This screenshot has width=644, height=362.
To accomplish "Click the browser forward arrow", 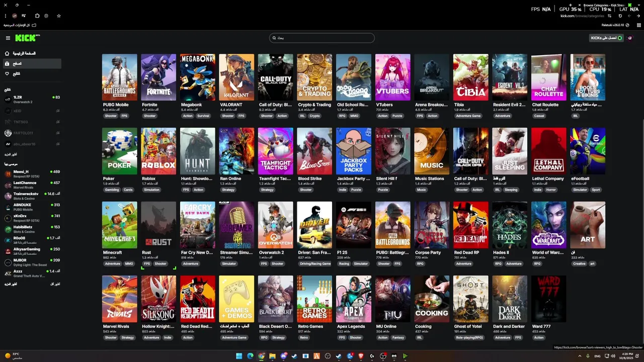I will coord(629,16).
